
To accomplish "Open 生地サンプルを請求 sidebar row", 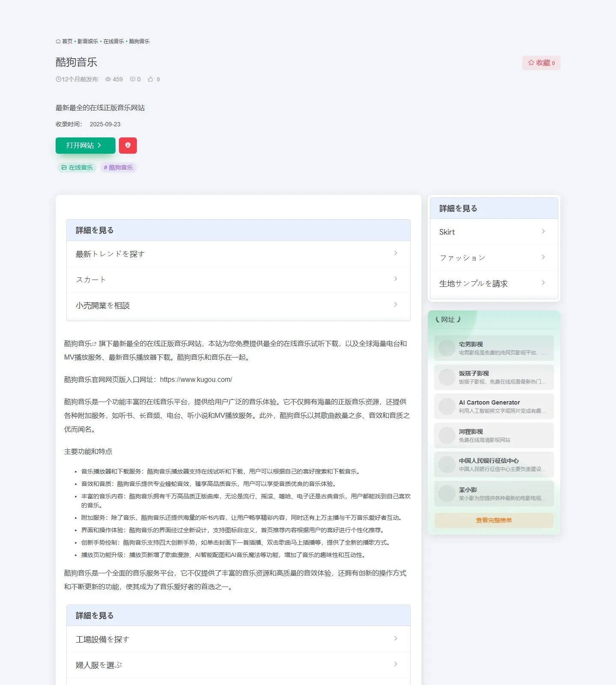I will [494, 283].
